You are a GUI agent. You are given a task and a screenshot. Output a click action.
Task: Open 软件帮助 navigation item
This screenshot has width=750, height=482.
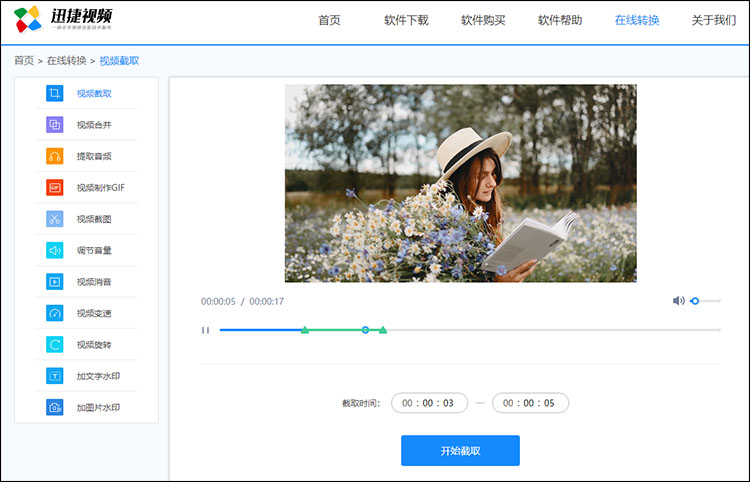[560, 20]
